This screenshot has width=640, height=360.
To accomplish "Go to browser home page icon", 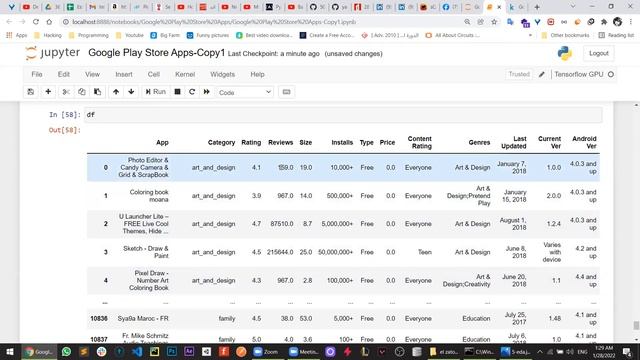I will (49, 22).
